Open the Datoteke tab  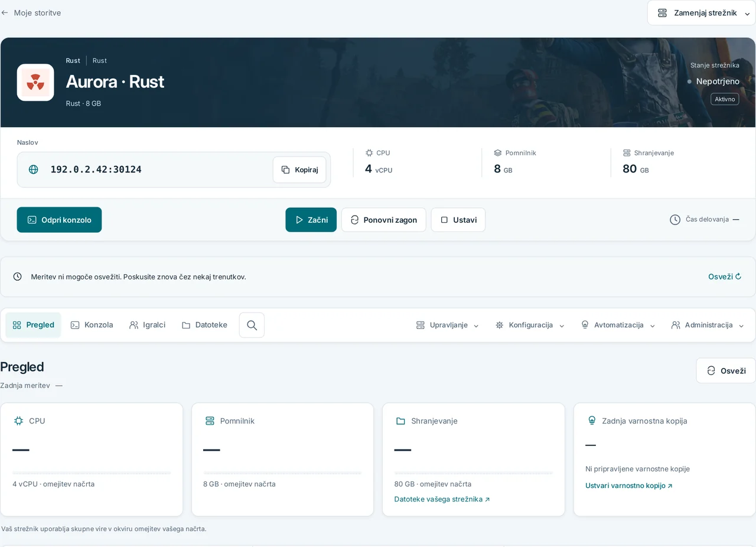tap(204, 325)
